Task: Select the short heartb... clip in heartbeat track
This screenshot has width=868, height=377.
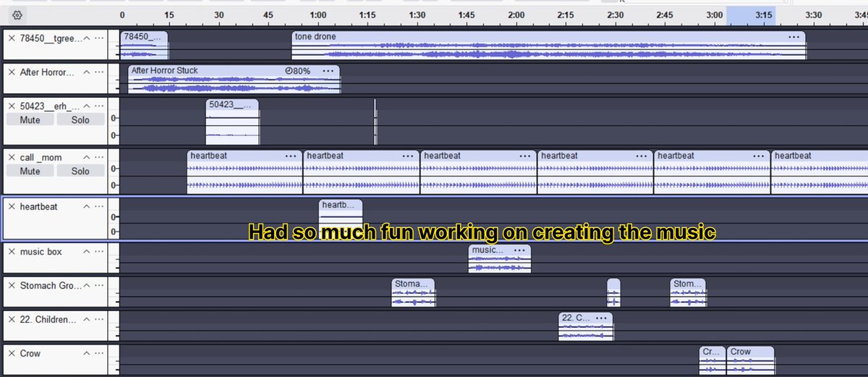Action: (341, 219)
